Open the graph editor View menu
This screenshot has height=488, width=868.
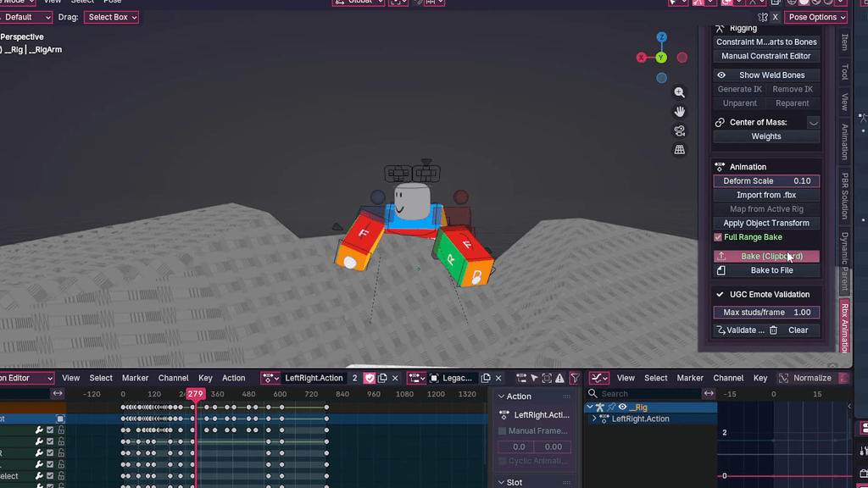[x=626, y=378]
